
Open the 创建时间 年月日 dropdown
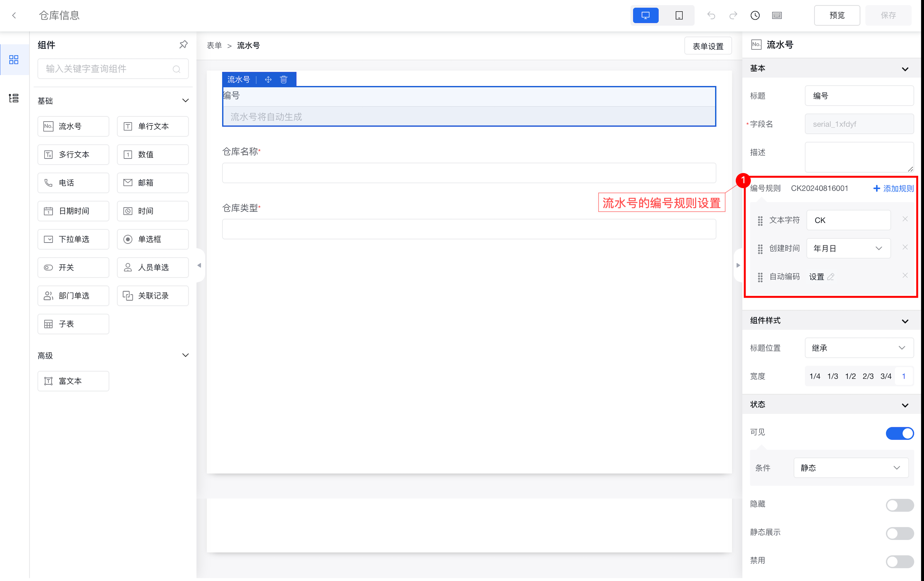[x=848, y=248]
